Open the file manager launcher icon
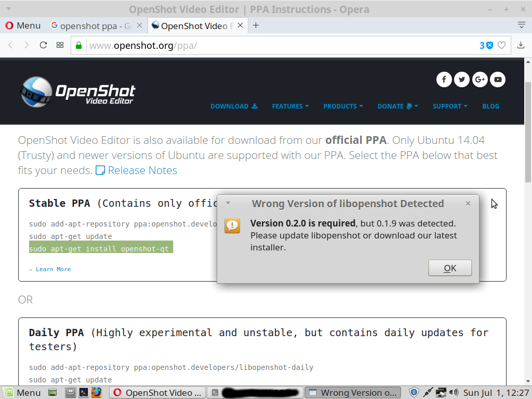Viewport: 532px width, 399px height. (x=70, y=393)
